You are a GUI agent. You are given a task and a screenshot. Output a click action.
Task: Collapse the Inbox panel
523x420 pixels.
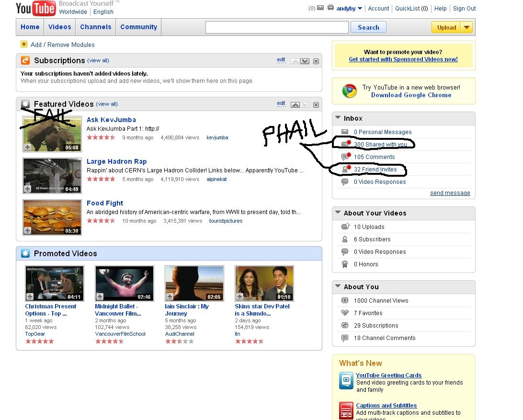[338, 118]
